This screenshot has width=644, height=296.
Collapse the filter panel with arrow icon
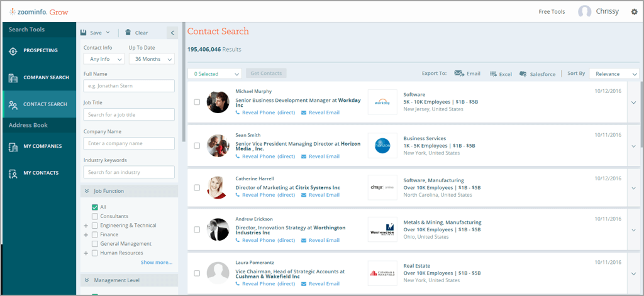point(173,33)
